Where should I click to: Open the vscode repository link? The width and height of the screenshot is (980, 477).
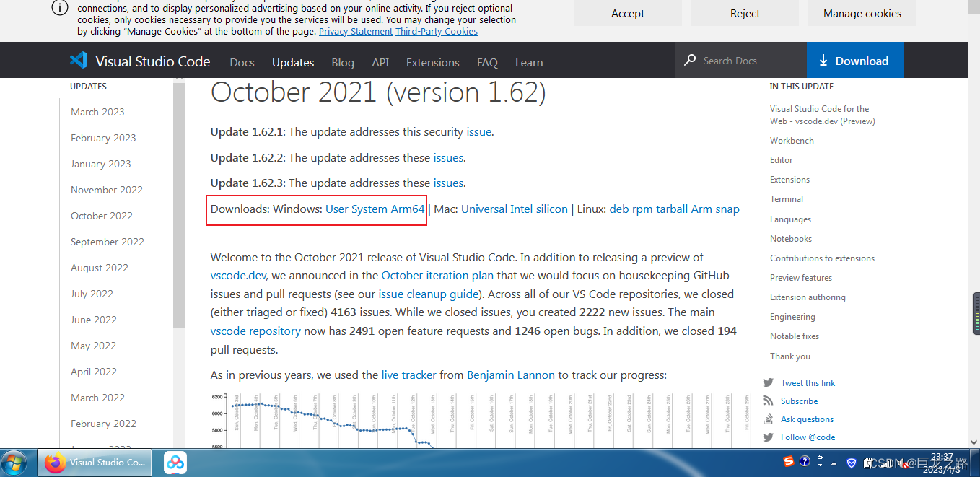point(255,331)
